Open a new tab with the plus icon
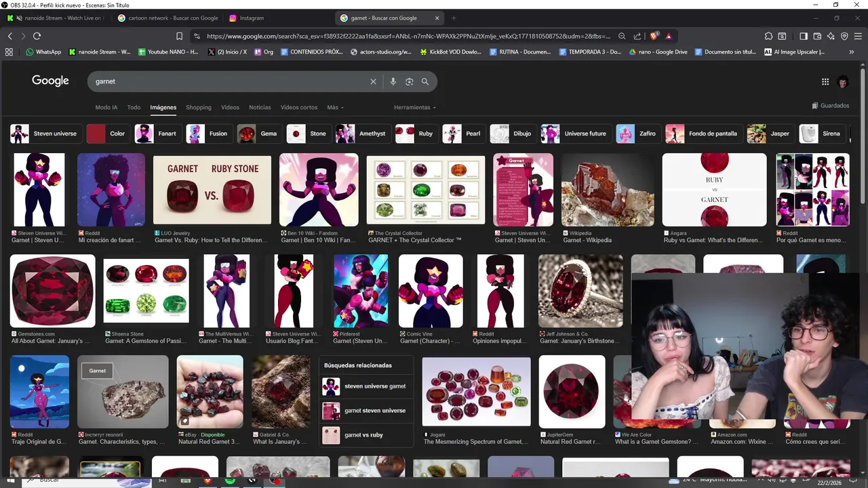 coord(454,18)
